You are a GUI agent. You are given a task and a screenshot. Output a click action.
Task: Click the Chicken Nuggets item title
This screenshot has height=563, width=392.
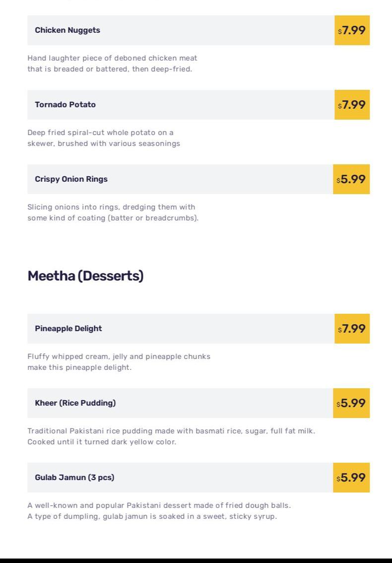tap(67, 30)
